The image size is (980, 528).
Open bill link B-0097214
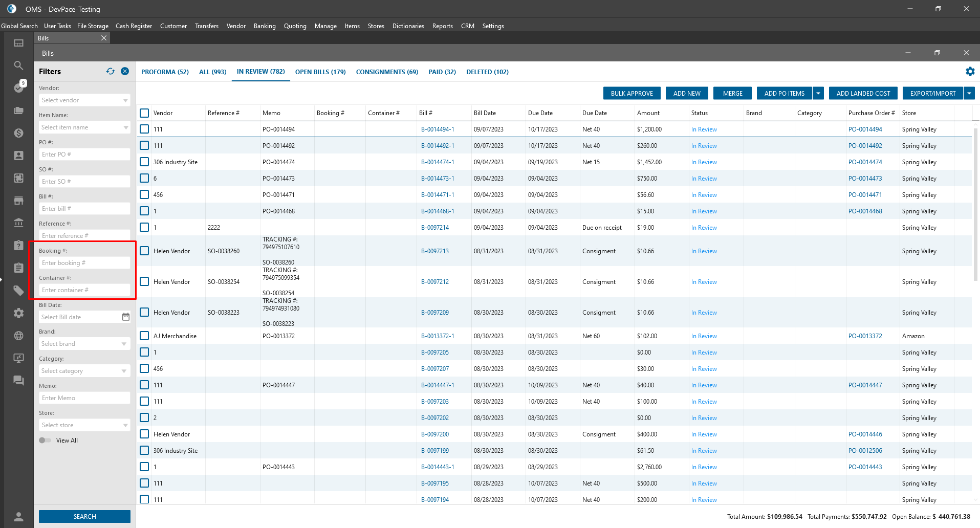434,228
